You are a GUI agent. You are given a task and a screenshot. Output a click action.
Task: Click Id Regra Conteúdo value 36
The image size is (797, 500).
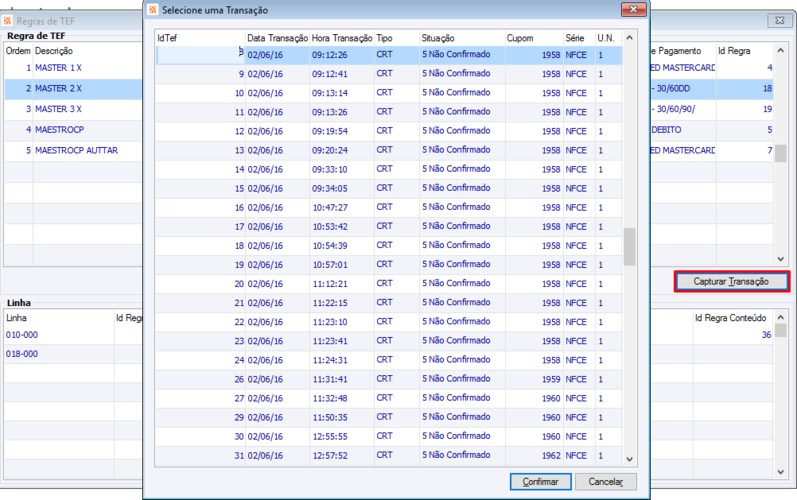click(x=733, y=335)
